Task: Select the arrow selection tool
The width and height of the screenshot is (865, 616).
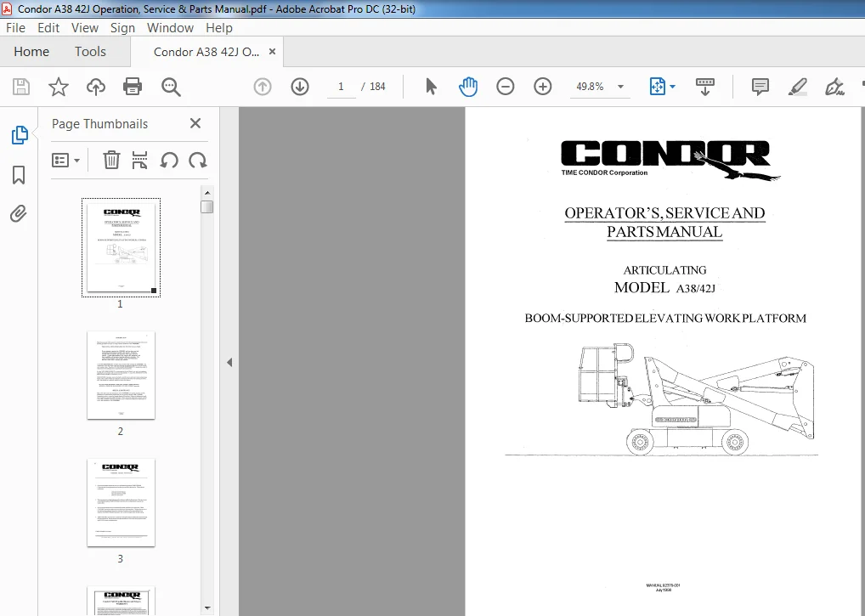Action: [431, 87]
